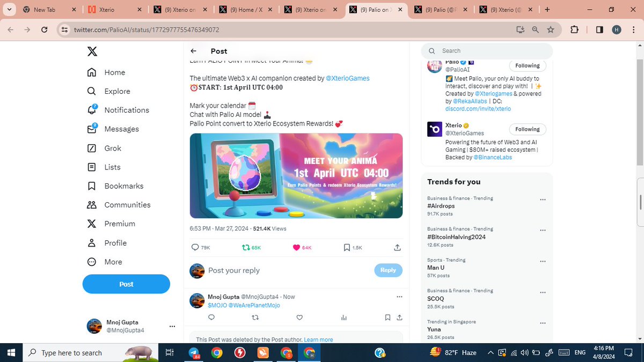The width and height of the screenshot is (644, 362).
Task: Click share icon on Mnoj Gupta's reply
Action: click(x=399, y=317)
